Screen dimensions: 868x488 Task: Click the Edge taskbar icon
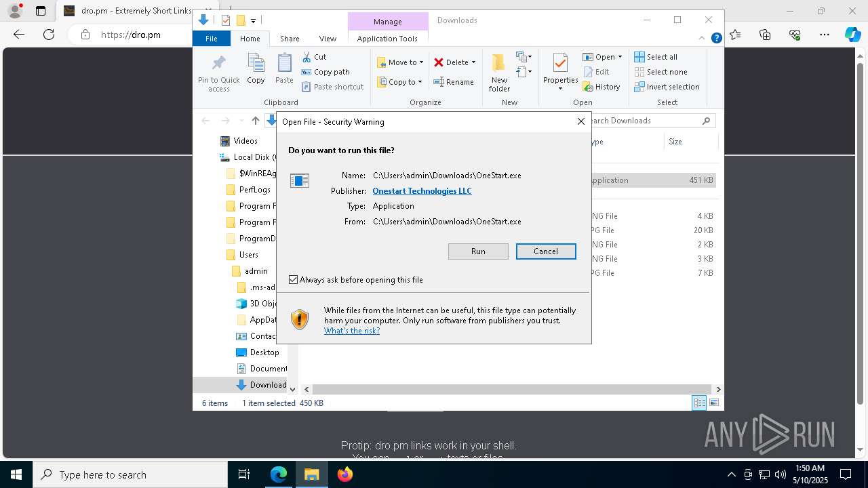(x=279, y=474)
